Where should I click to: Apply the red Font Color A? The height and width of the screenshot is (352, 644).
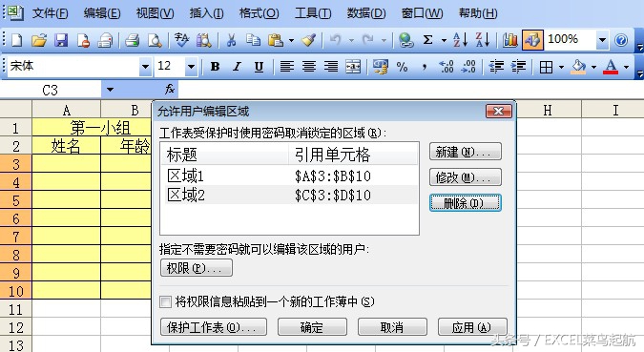click(x=611, y=67)
